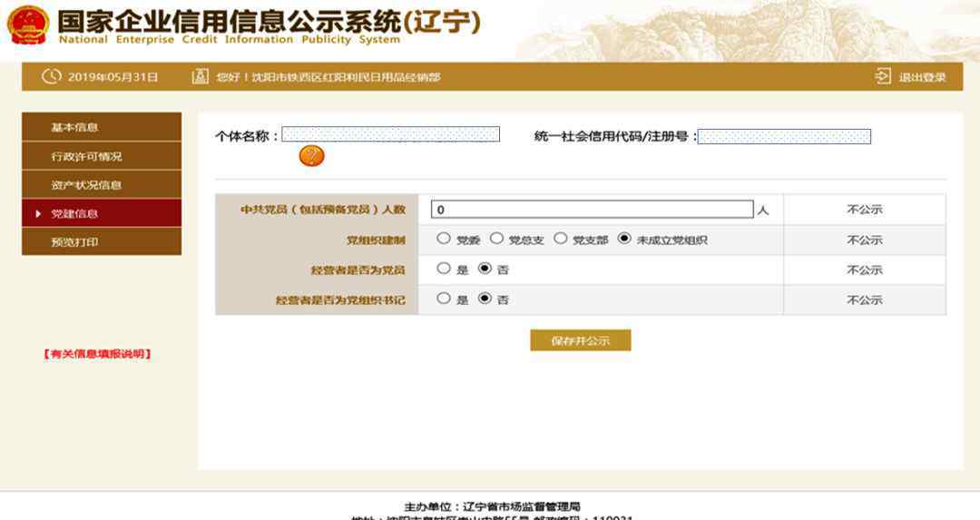The image size is (980, 520).
Task: Choose 否 for 经营者是否为党组织书记
Action: (x=485, y=299)
